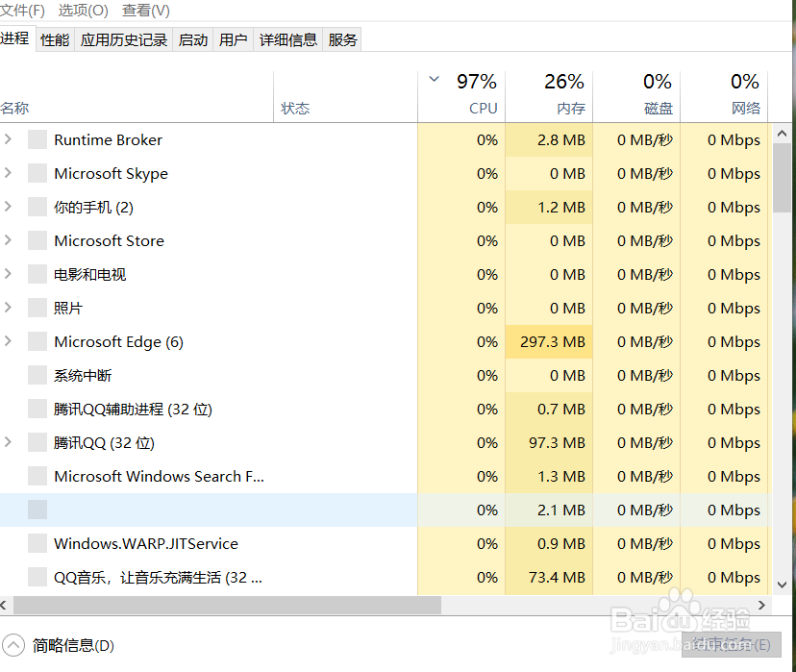
Task: Click the Microsoft Store process icon
Action: pos(37,240)
